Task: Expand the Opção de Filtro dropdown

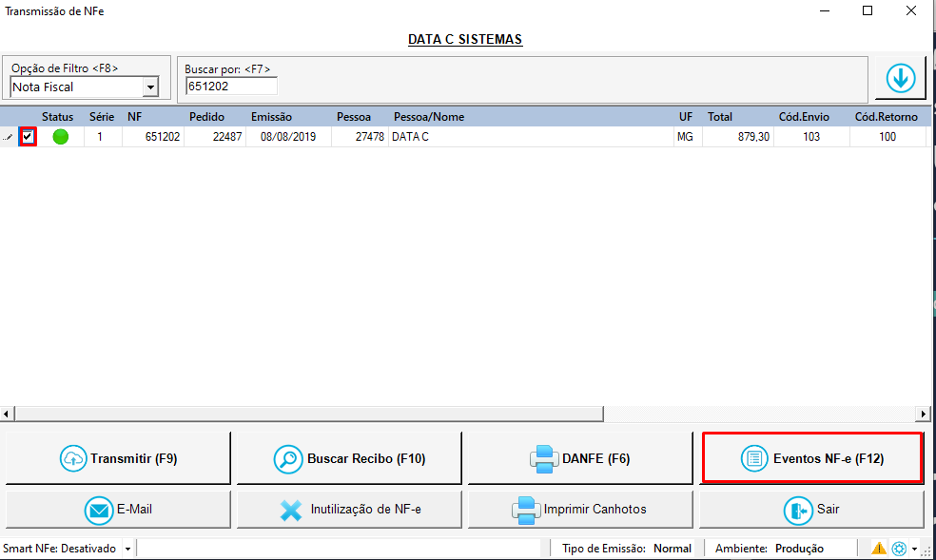Action: click(149, 87)
